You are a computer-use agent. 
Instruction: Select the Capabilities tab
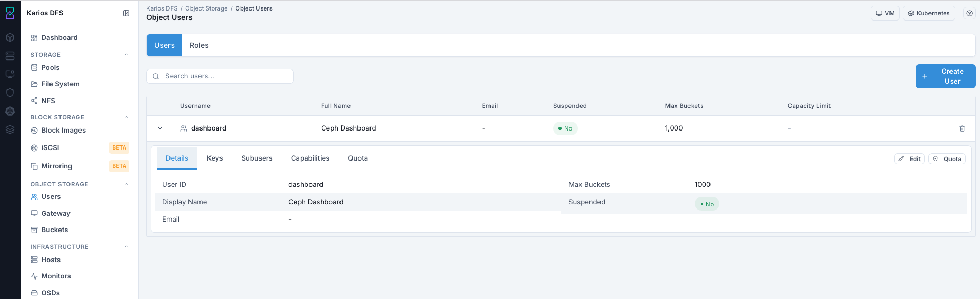point(310,158)
